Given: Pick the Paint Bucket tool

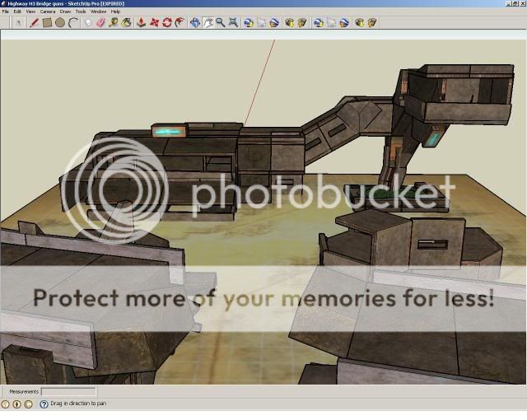Looking at the screenshot, I should tap(127, 23).
